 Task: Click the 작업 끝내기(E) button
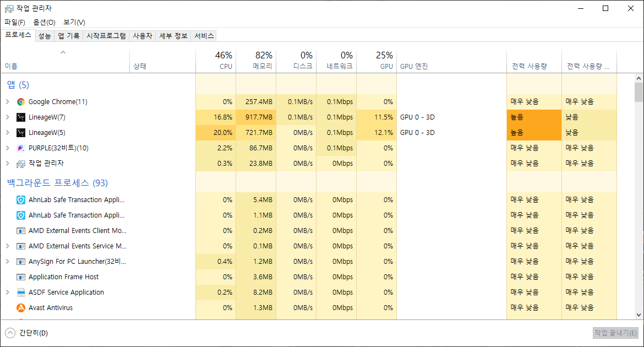(616, 333)
